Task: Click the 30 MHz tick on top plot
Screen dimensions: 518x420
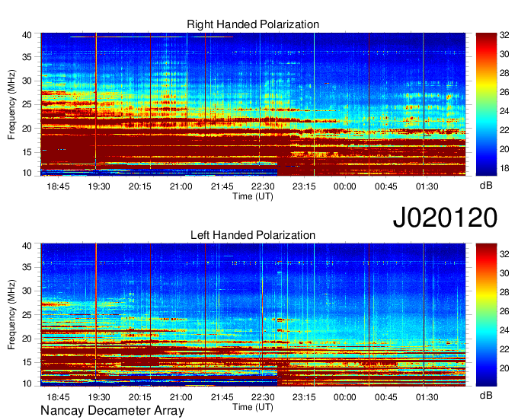Action: (27, 81)
